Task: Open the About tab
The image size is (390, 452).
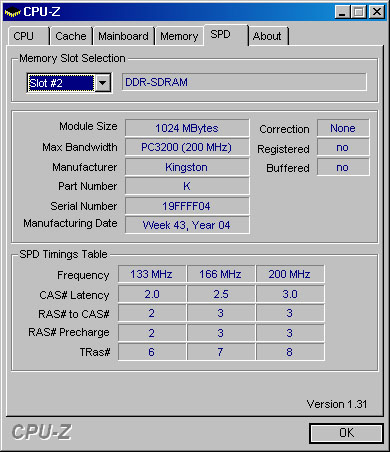Action: (268, 36)
